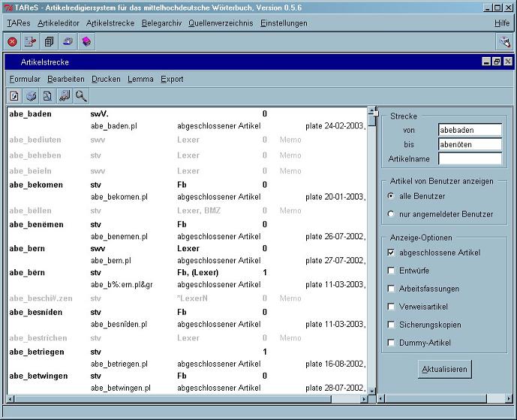
Task: Check the 'Verweisartikel' option
Action: tap(391, 307)
